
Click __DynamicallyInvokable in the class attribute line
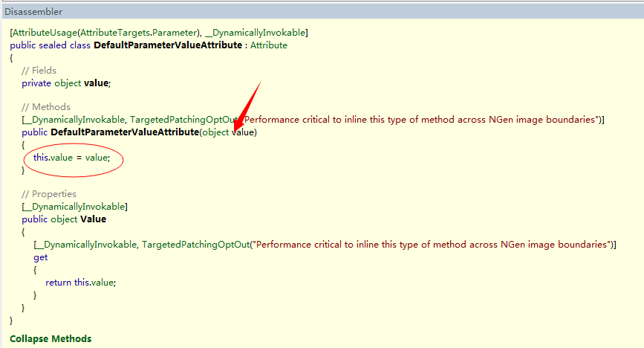click(255, 33)
